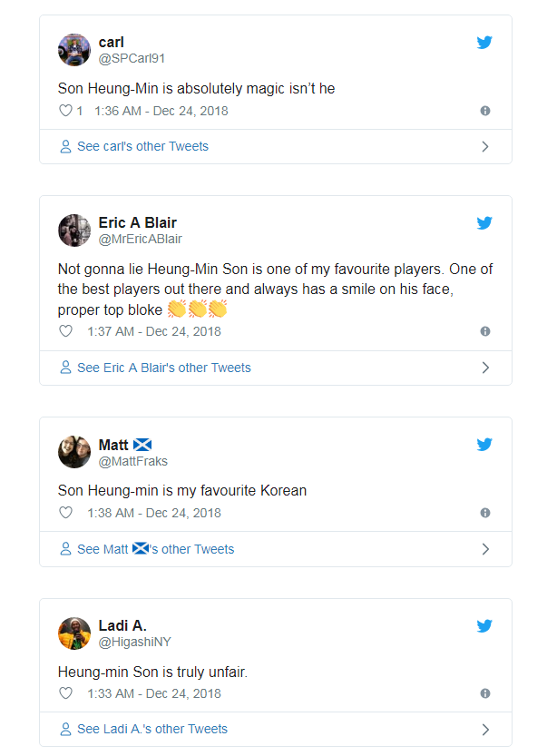Like Eric A Blair's tweet with the heart
Viewport: 547px width, 756px height.
[x=65, y=331]
